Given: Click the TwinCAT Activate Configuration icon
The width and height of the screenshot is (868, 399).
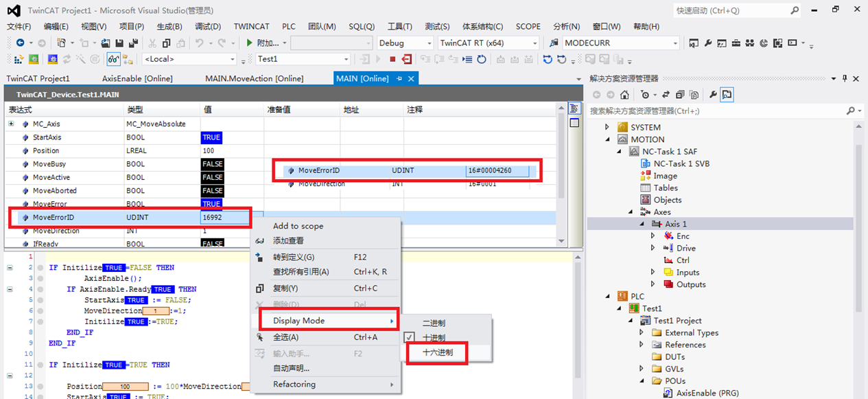Looking at the screenshot, I should click(19, 59).
